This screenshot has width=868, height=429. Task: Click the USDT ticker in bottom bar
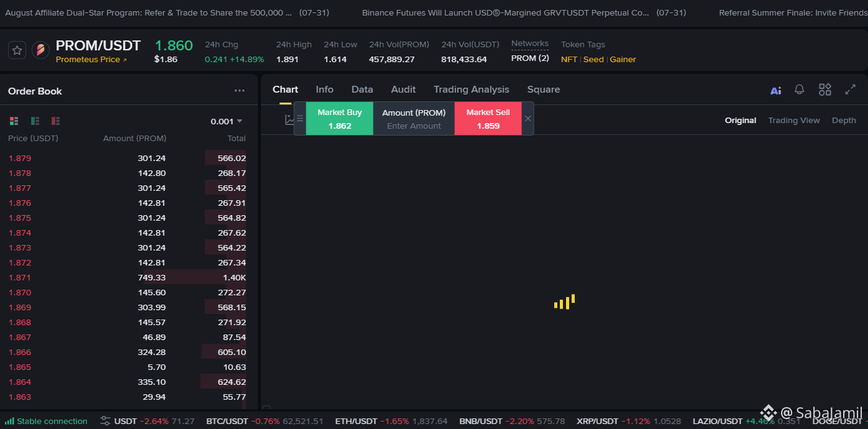point(154,421)
